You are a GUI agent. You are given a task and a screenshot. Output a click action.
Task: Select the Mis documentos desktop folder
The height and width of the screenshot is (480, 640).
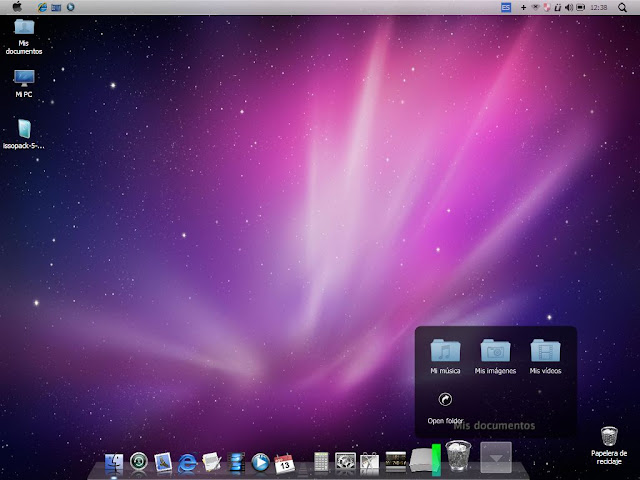pos(24,37)
